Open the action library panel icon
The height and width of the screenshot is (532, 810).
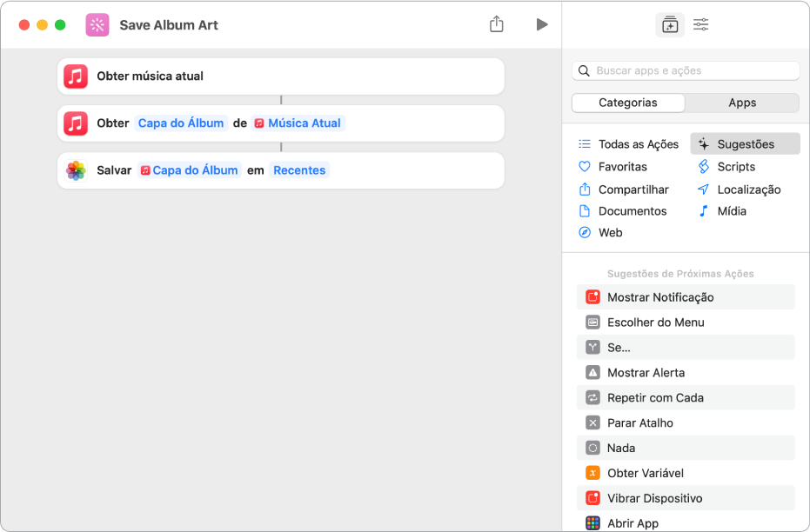669,25
